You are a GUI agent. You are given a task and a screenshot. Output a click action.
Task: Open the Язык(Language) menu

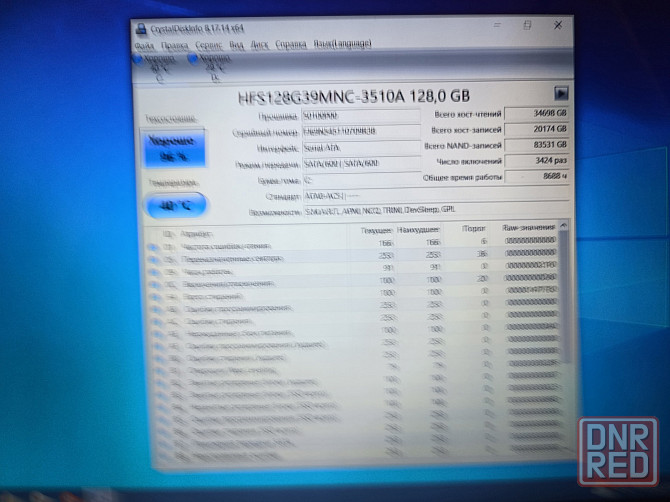(x=342, y=43)
